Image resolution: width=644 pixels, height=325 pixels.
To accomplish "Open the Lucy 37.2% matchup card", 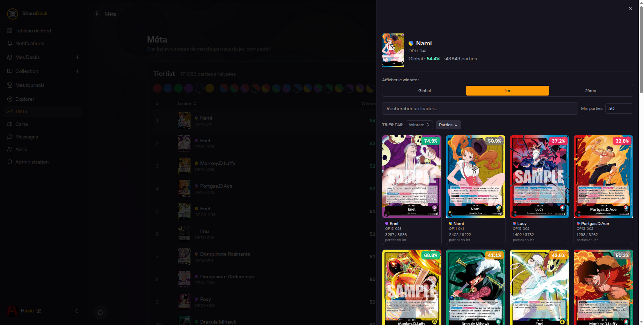I will [x=539, y=190].
